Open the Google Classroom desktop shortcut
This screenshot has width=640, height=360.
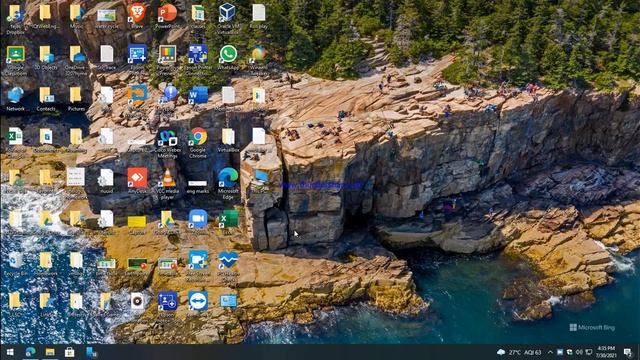click(x=16, y=60)
